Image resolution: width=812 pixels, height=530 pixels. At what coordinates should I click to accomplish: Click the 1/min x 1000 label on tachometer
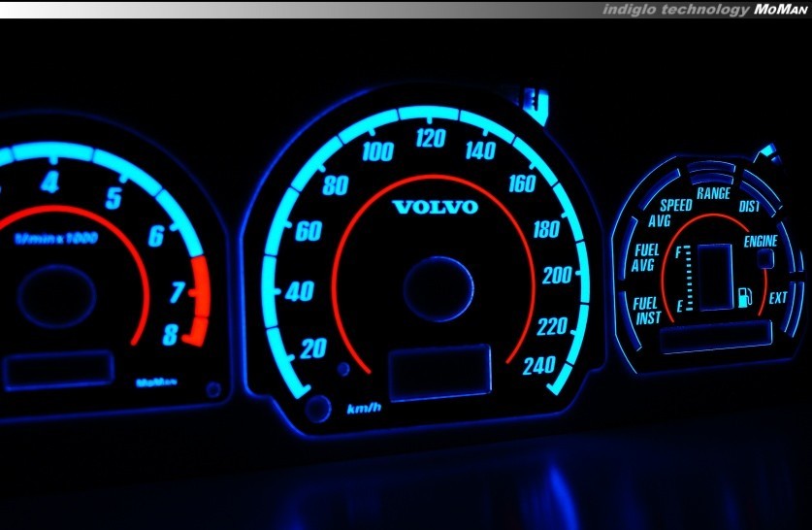click(x=56, y=239)
